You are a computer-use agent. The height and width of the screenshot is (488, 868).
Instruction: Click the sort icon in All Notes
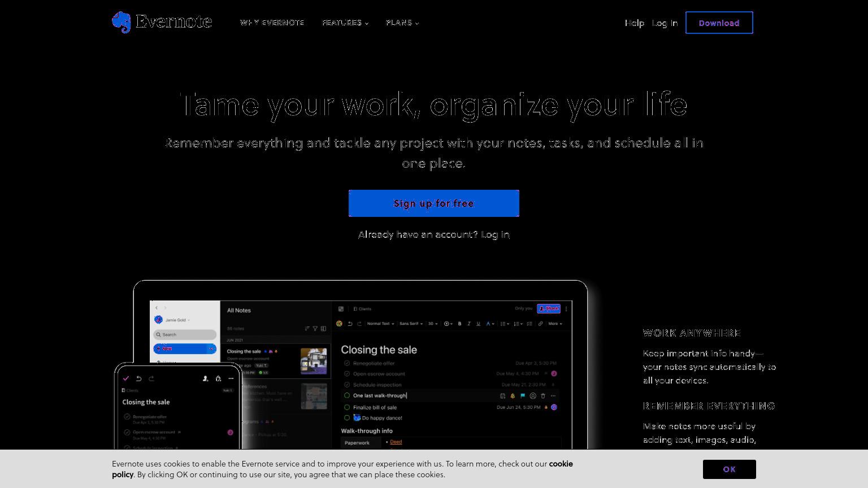[307, 328]
